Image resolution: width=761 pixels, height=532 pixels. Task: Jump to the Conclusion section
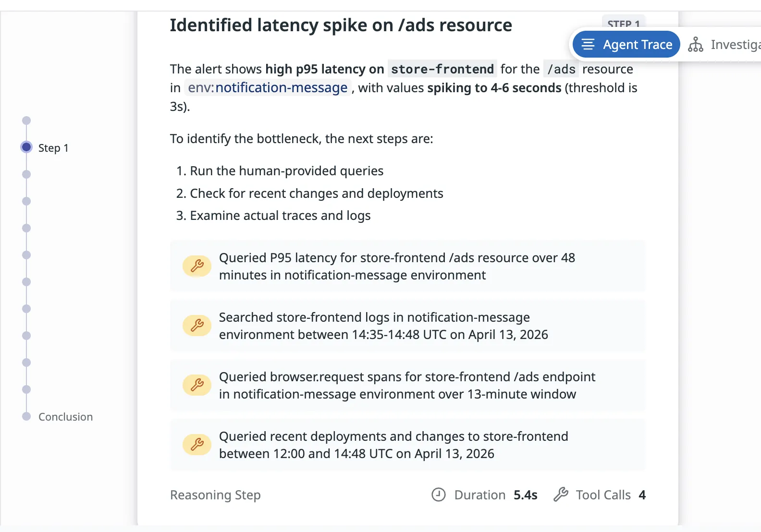(65, 416)
